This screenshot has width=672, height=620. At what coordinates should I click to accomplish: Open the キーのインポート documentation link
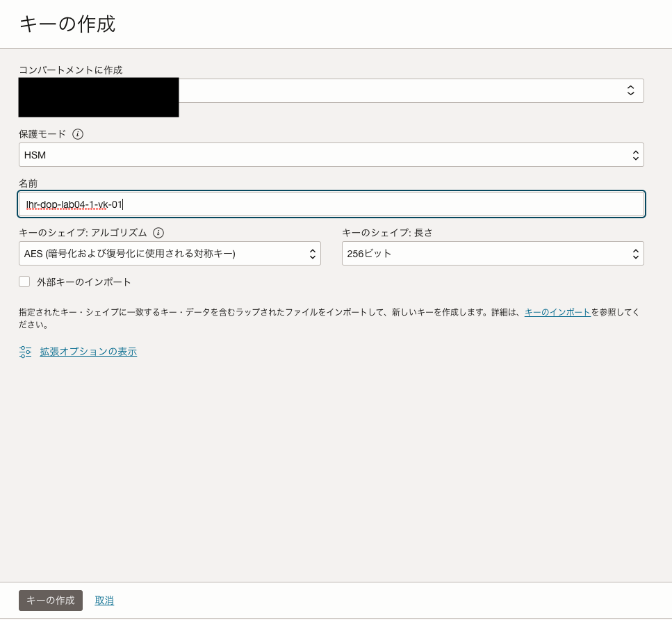[557, 312]
